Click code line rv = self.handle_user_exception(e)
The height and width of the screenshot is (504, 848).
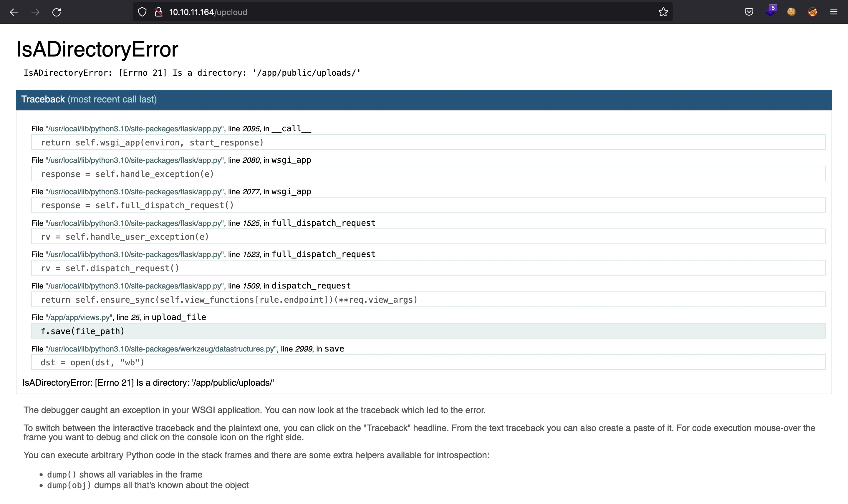pos(428,237)
